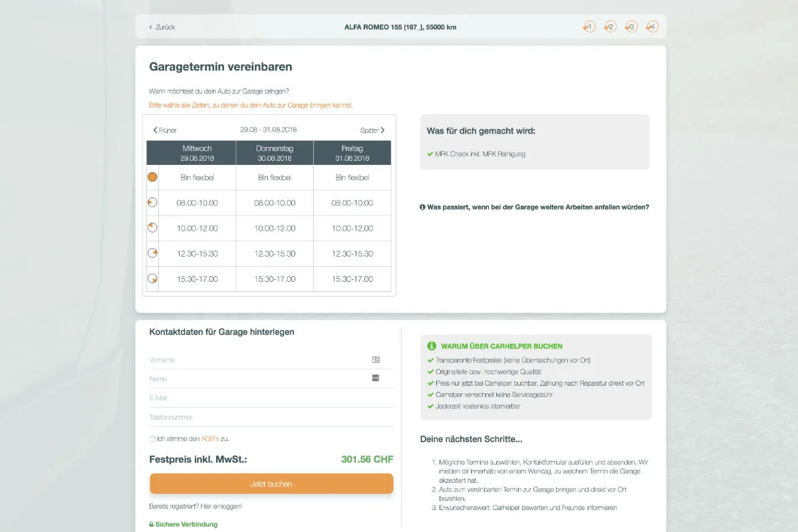Select Bin flexibel on Freitag
Viewport: 798px width, 532px height.
coord(352,178)
